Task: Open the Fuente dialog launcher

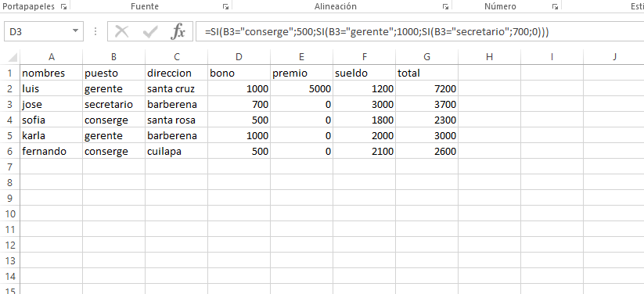Action: click(x=225, y=6)
